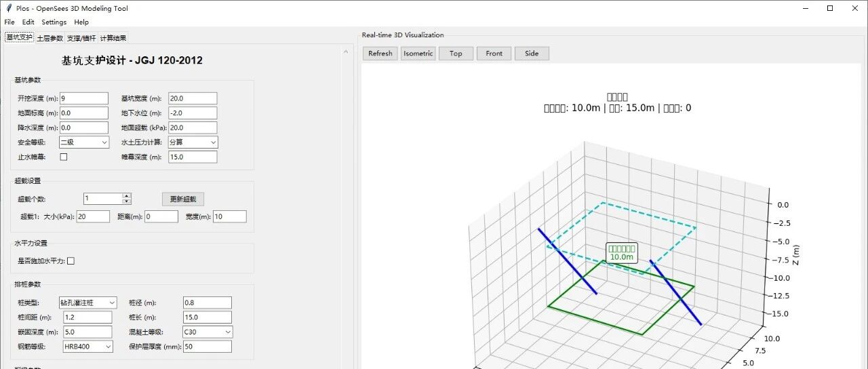Open the File menu
868x369 pixels.
click(9, 22)
